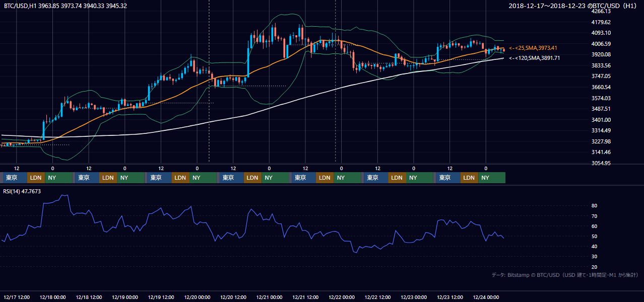
Task: Click the 12/21 12:00 date label
Action: click(305, 297)
